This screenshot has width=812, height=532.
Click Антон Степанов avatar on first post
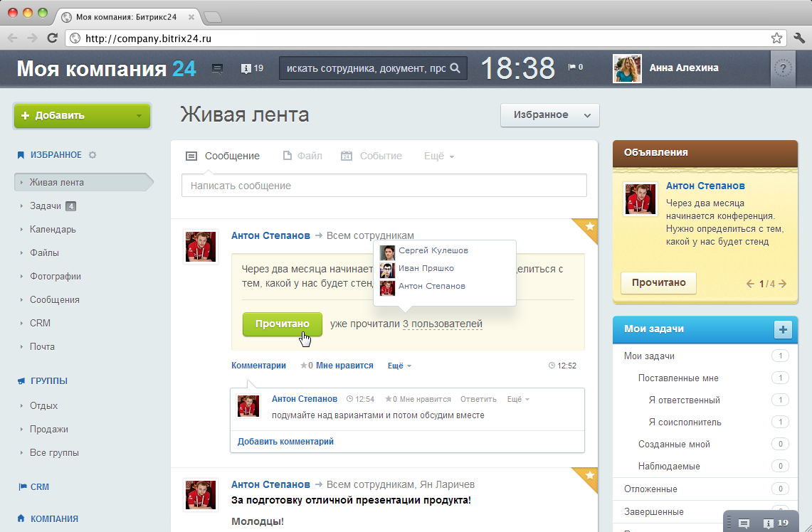point(201,247)
